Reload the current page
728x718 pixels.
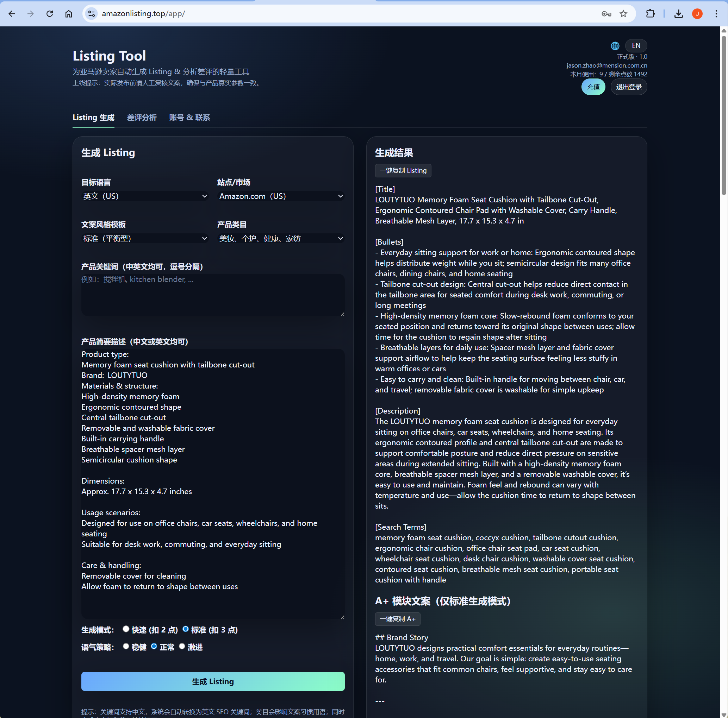pos(50,14)
